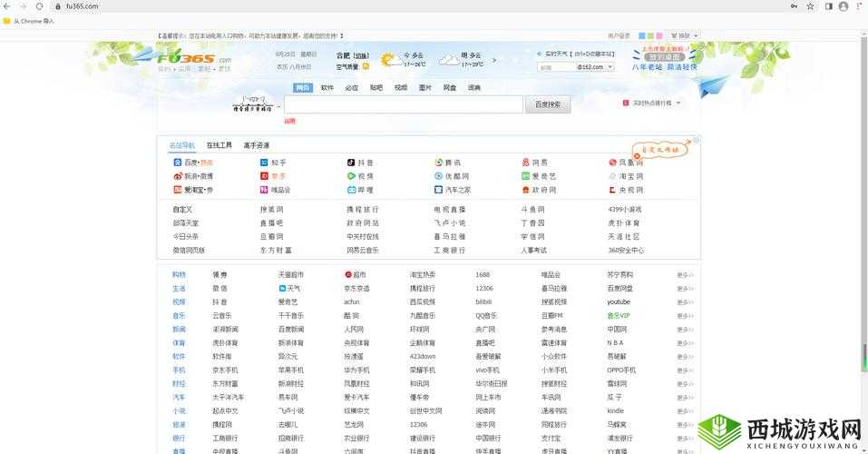Click the email username input field
Image resolution: width=868 pixels, height=454 pixels.
click(556, 67)
